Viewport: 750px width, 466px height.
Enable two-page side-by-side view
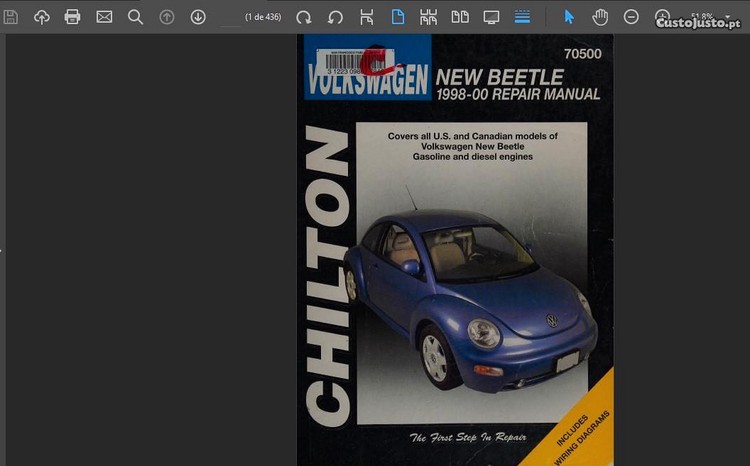click(460, 17)
